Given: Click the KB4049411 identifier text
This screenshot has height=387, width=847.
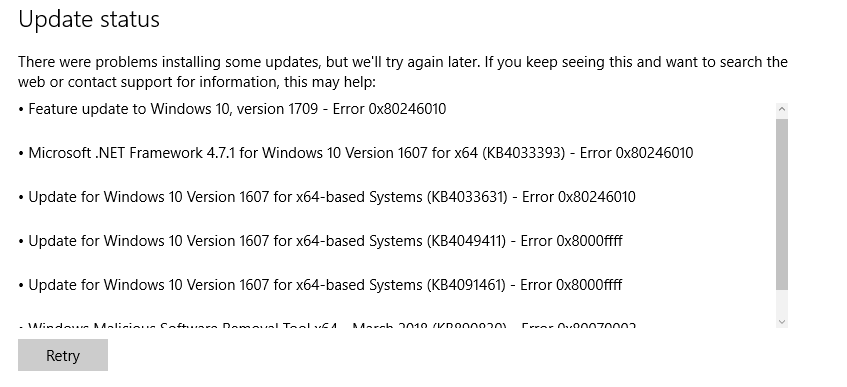Looking at the screenshot, I should (467, 241).
